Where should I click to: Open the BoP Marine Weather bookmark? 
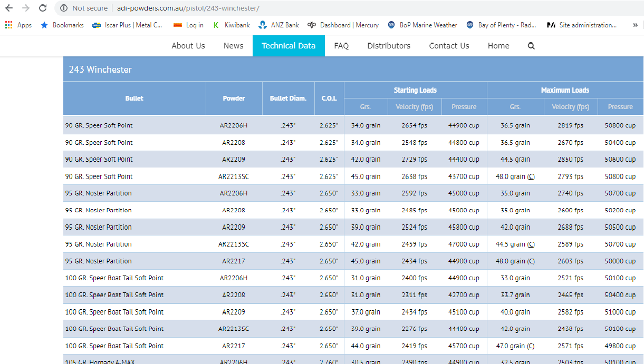[422, 25]
